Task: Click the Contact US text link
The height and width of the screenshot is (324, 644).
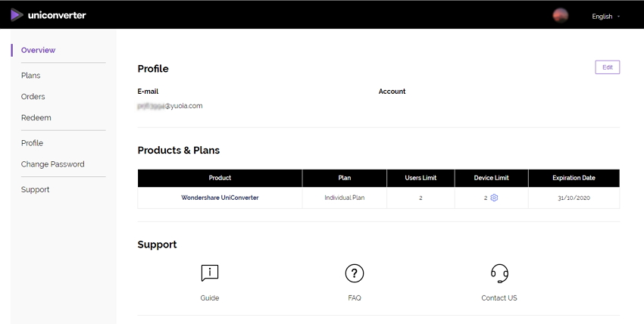Action: point(499,298)
